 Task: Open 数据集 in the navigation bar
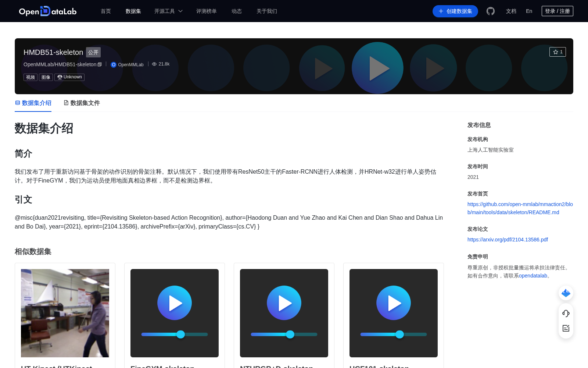click(x=133, y=11)
